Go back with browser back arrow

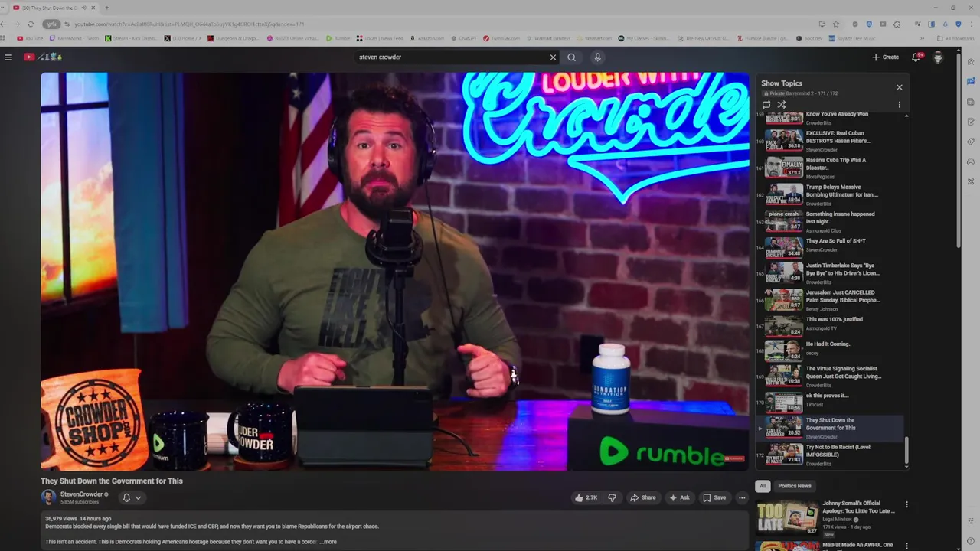pos(4,24)
